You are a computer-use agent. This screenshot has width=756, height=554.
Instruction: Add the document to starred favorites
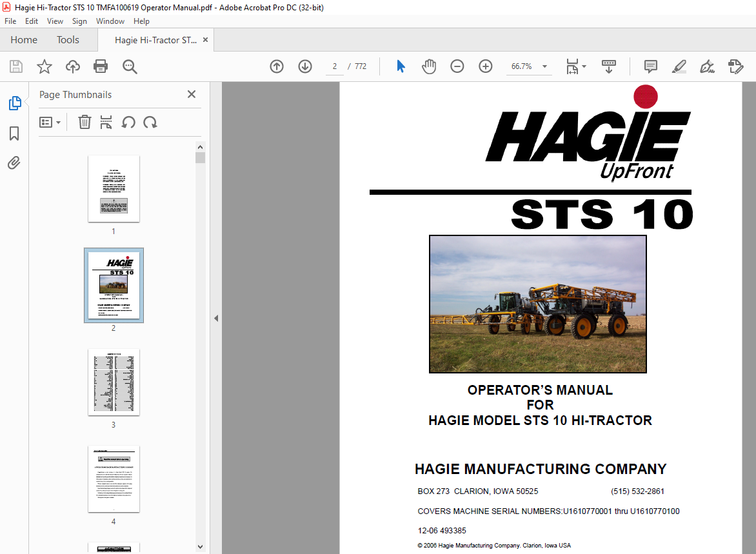tap(45, 66)
